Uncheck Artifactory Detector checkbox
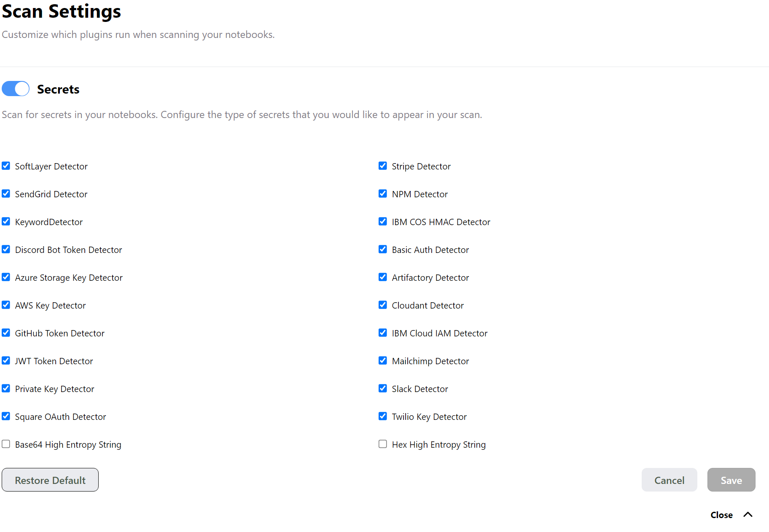Screen dimensions: 769x532 pyautogui.click(x=383, y=277)
